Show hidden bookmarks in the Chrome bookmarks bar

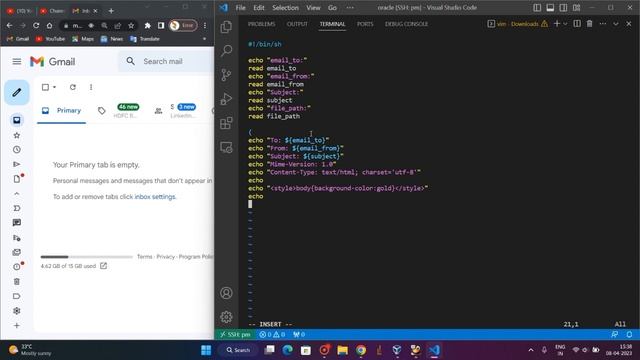[204, 39]
